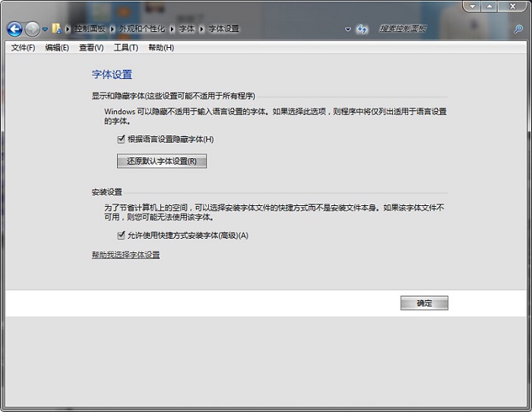Click the Forward navigation arrow button

click(x=32, y=29)
